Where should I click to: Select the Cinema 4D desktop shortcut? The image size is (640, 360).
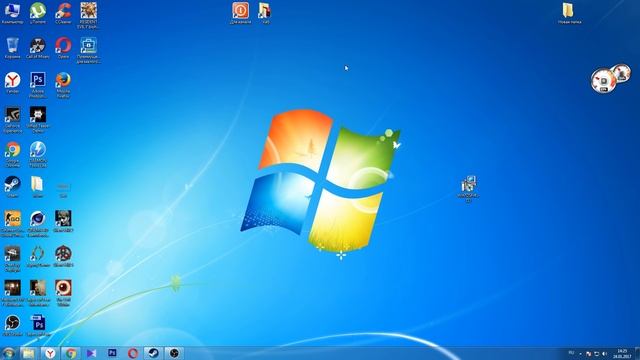[x=38, y=224]
